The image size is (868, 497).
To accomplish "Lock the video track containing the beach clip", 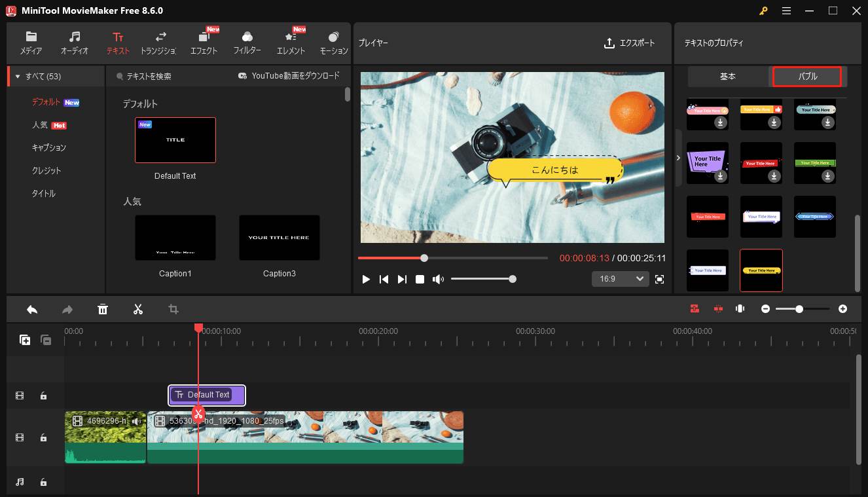I will [x=43, y=437].
